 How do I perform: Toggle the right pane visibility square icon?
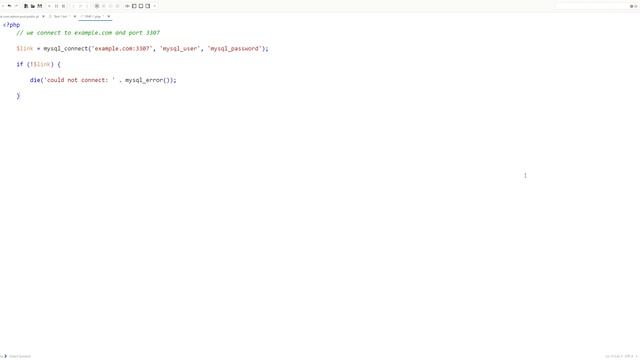(147, 6)
